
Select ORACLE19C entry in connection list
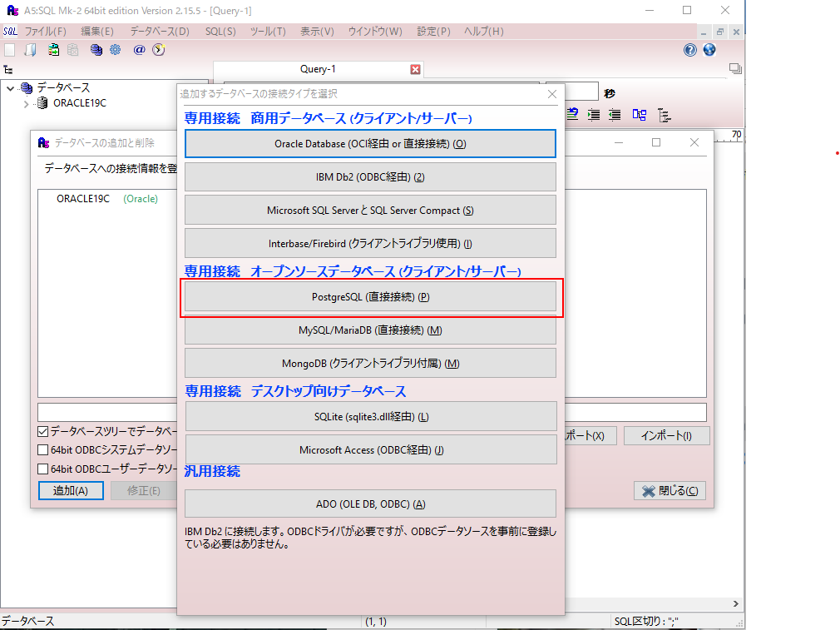click(82, 200)
